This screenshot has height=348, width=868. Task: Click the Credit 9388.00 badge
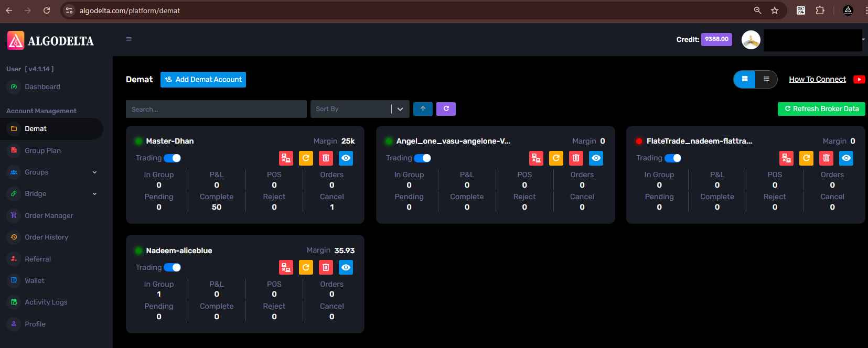click(716, 39)
